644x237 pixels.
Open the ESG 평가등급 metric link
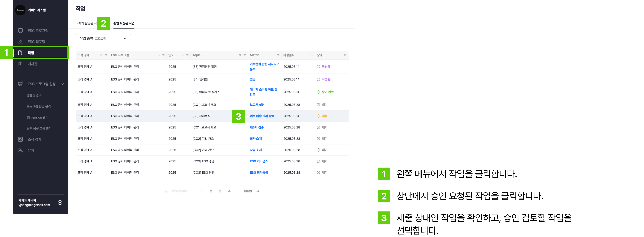tap(259, 172)
